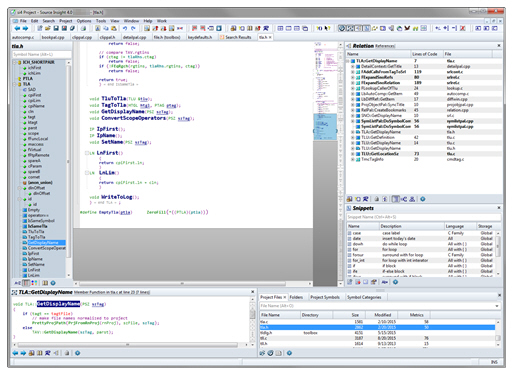Image resolution: width=515 pixels, height=376 pixels.
Task: Click the Redo toolbar icon
Action: pyautogui.click(x=133, y=29)
